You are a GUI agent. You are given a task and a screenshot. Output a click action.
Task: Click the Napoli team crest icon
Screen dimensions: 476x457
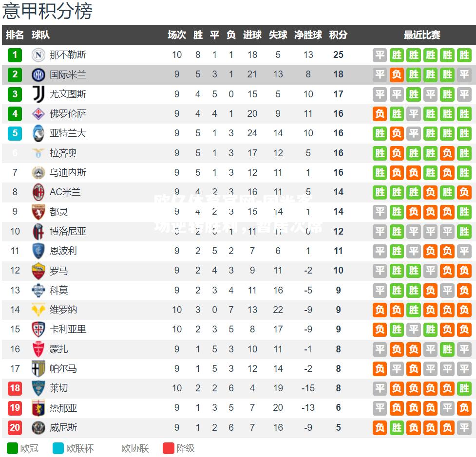click(38, 55)
